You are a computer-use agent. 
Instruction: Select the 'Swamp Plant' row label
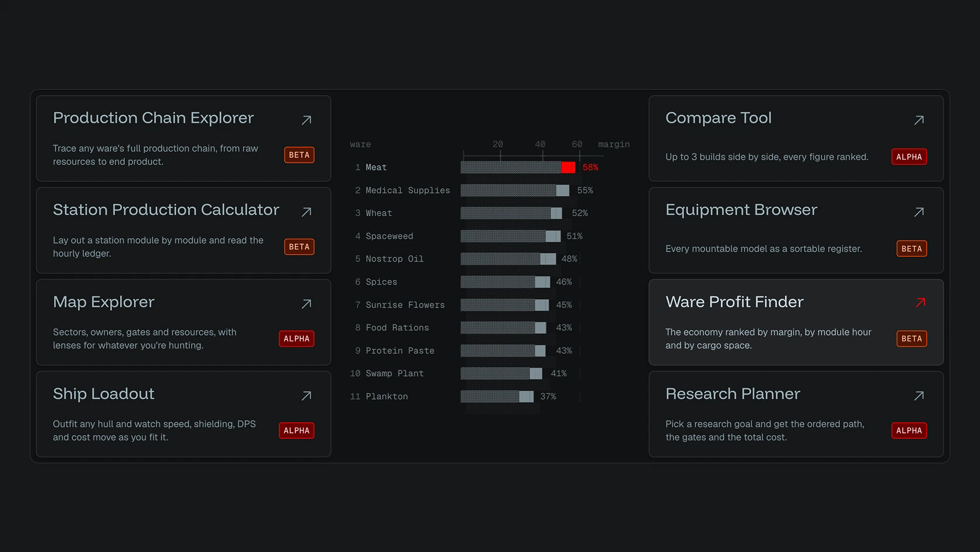(394, 374)
